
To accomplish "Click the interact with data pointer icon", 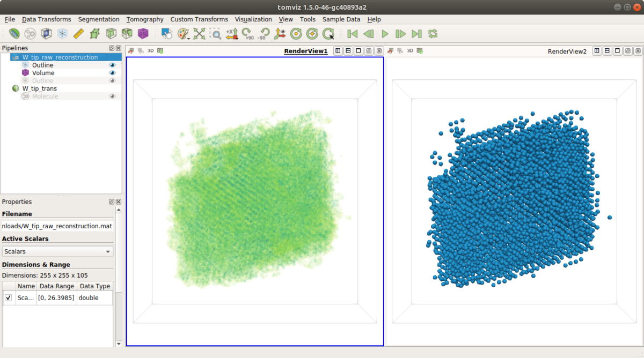I will (x=167, y=34).
